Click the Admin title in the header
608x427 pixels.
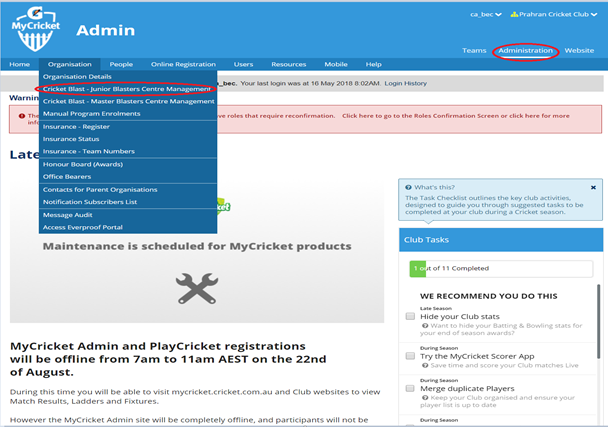pos(105,30)
